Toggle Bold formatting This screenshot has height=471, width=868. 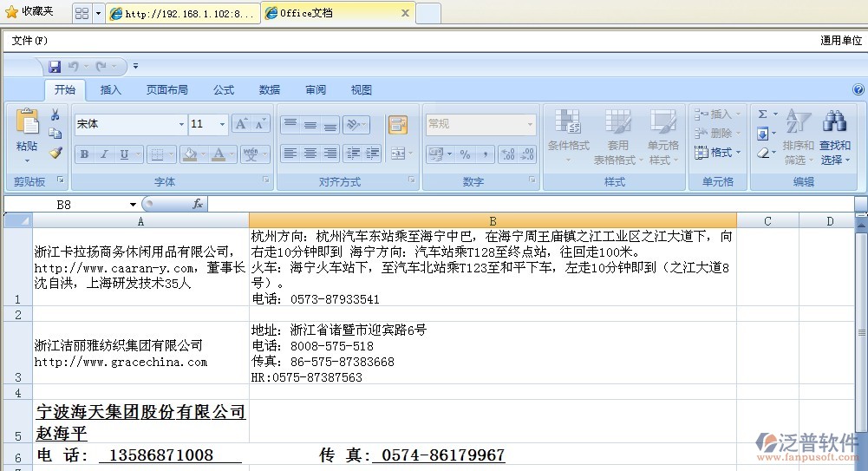pos(84,154)
